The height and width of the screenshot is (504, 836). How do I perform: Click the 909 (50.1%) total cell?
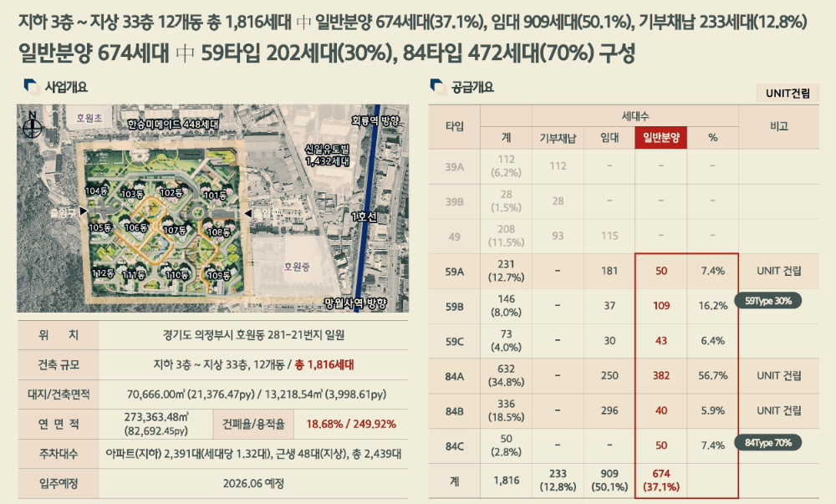(609, 480)
